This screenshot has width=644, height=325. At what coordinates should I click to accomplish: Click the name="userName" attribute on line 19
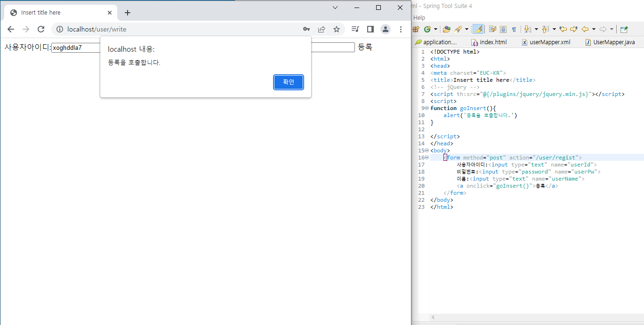coord(556,179)
